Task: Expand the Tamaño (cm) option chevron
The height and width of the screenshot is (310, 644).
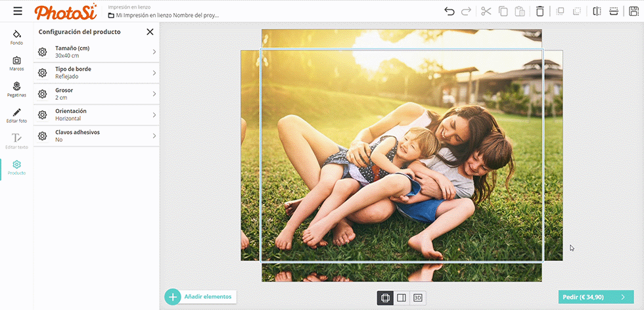Action: coord(154,52)
